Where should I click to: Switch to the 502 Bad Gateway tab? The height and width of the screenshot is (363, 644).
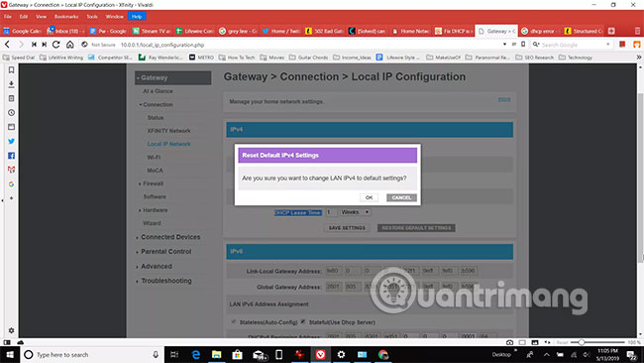pyautogui.click(x=324, y=31)
